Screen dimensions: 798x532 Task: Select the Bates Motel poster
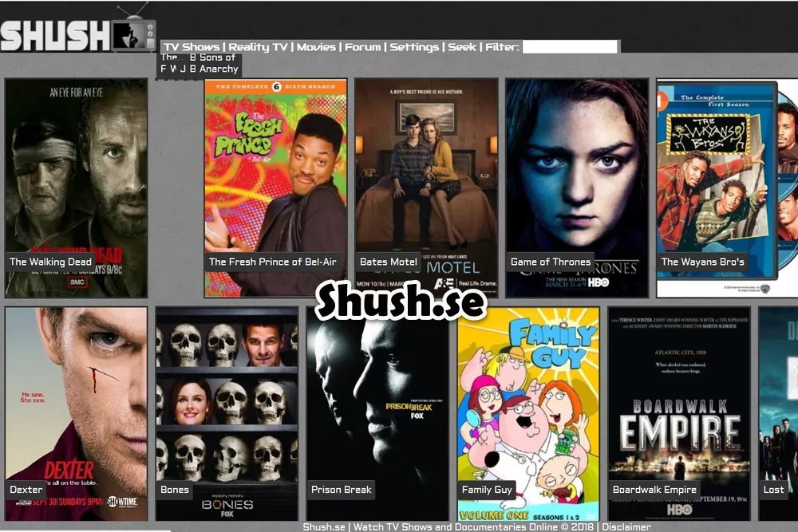point(426,187)
